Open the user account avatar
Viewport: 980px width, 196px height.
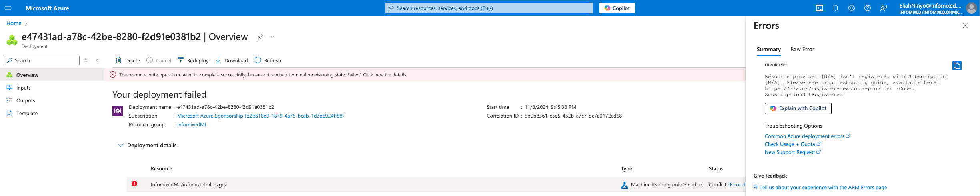[972, 8]
